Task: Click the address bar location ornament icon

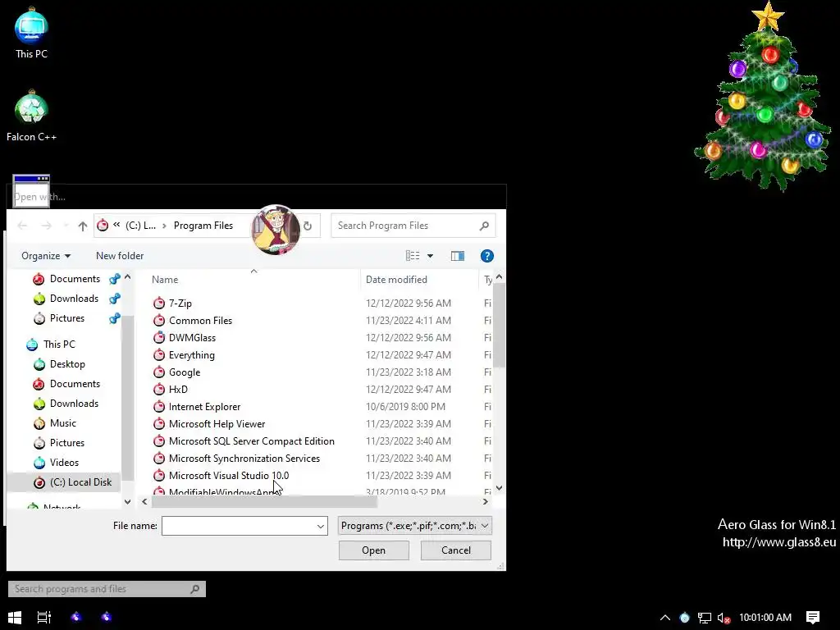Action: pyautogui.click(x=103, y=226)
